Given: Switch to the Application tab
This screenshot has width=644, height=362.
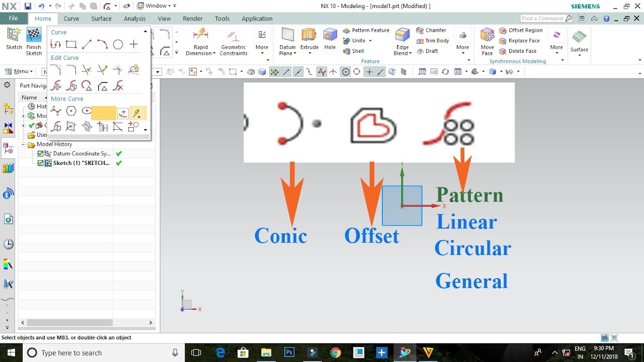Looking at the screenshot, I should click(x=257, y=19).
